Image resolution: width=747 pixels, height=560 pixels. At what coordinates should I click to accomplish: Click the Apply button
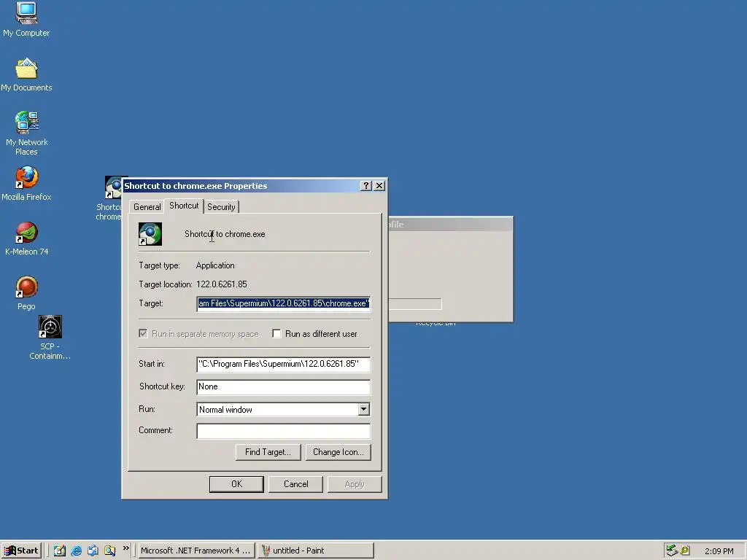(355, 484)
